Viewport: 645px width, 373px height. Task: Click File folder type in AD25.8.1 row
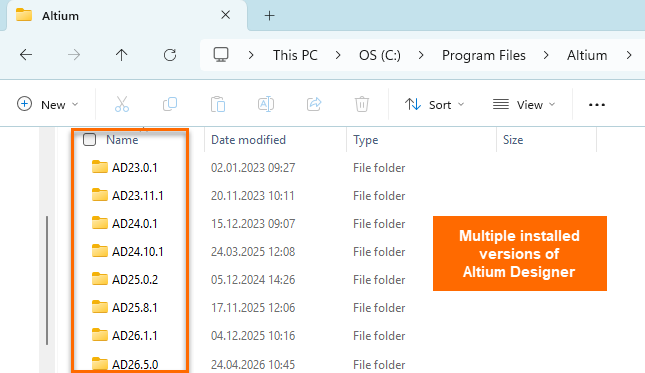379,308
